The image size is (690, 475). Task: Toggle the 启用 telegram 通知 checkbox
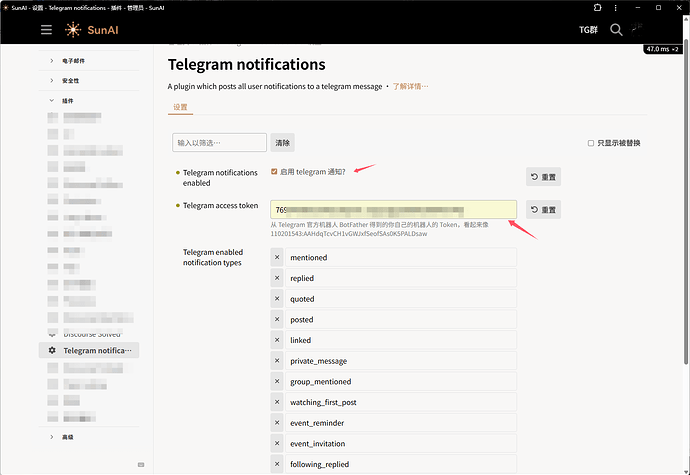coord(275,172)
